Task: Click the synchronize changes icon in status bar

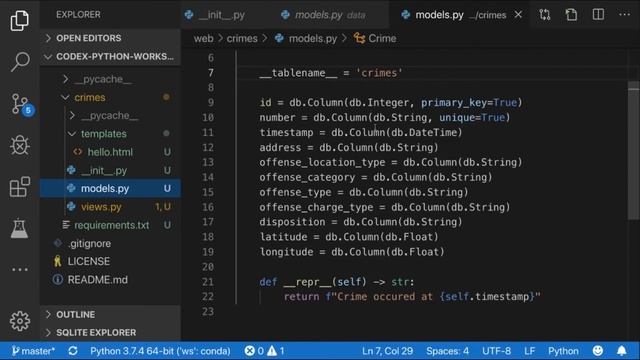Action: [x=73, y=351]
